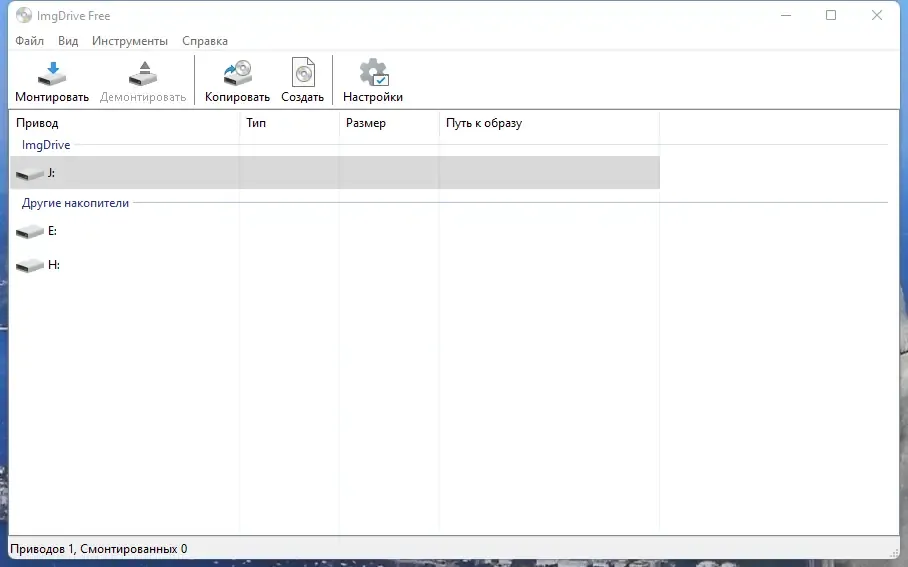Image resolution: width=908 pixels, height=567 pixels.
Task: Select the H: drive icon
Action: point(30,266)
